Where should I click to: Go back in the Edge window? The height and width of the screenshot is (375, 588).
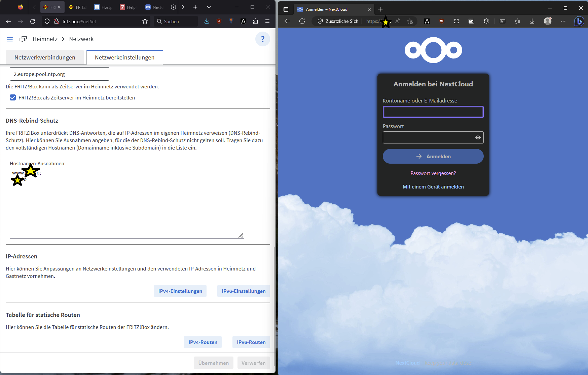pos(287,21)
